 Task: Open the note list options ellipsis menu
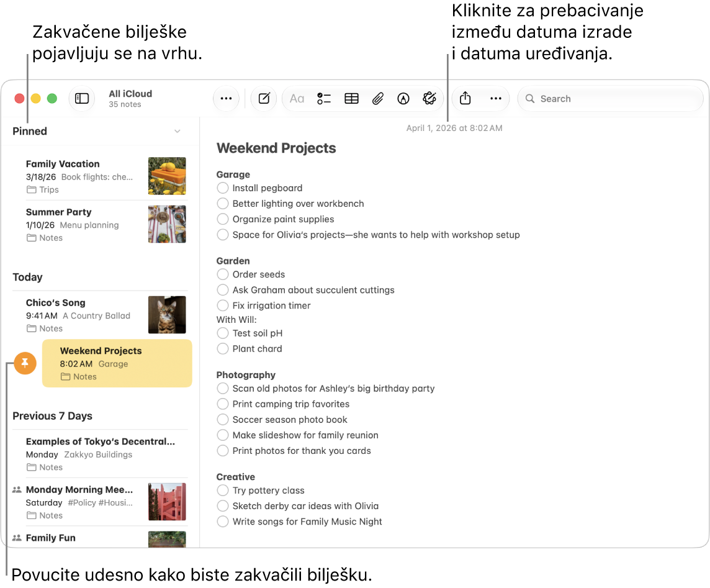tap(226, 98)
